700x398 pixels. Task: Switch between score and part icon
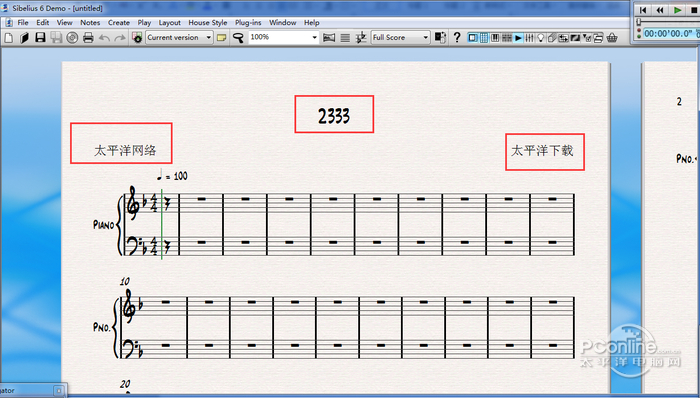tap(440, 37)
